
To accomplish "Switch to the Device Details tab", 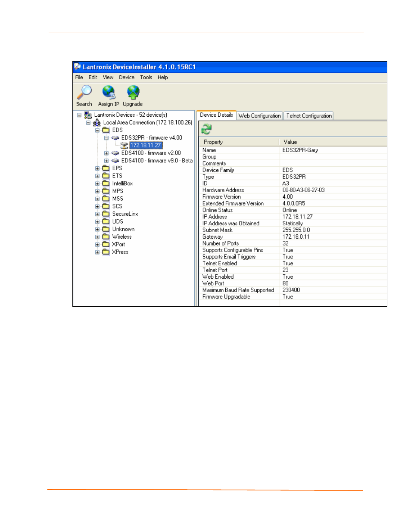I will (216, 115).
